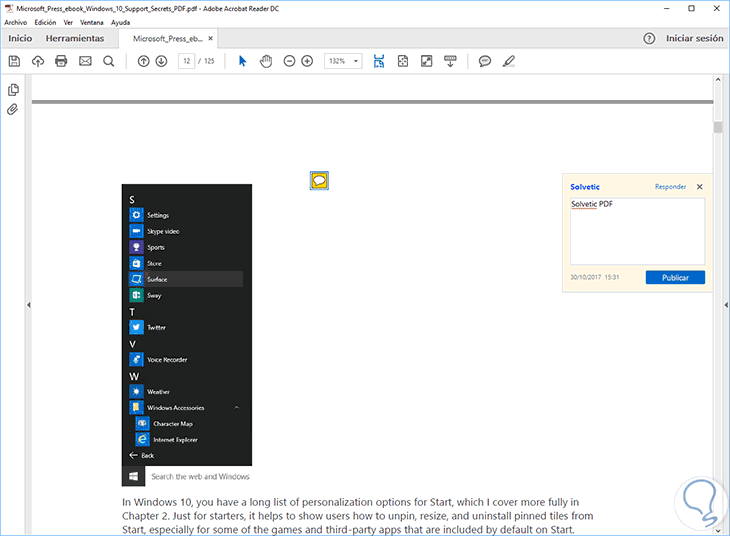This screenshot has width=730, height=536.
Task: Print the document with printer icon
Action: click(61, 61)
